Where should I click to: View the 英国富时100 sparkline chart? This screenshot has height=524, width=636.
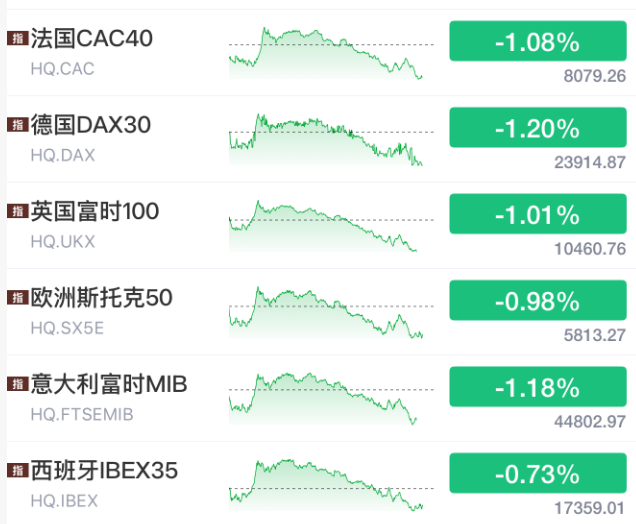(x=330, y=224)
